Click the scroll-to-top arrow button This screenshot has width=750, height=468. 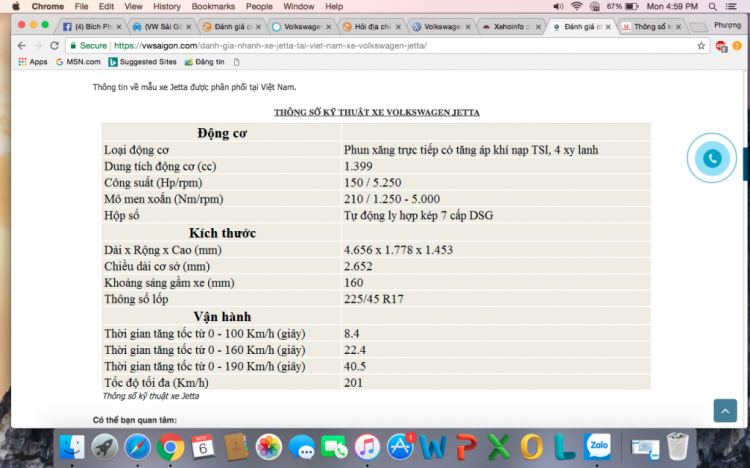(x=725, y=411)
